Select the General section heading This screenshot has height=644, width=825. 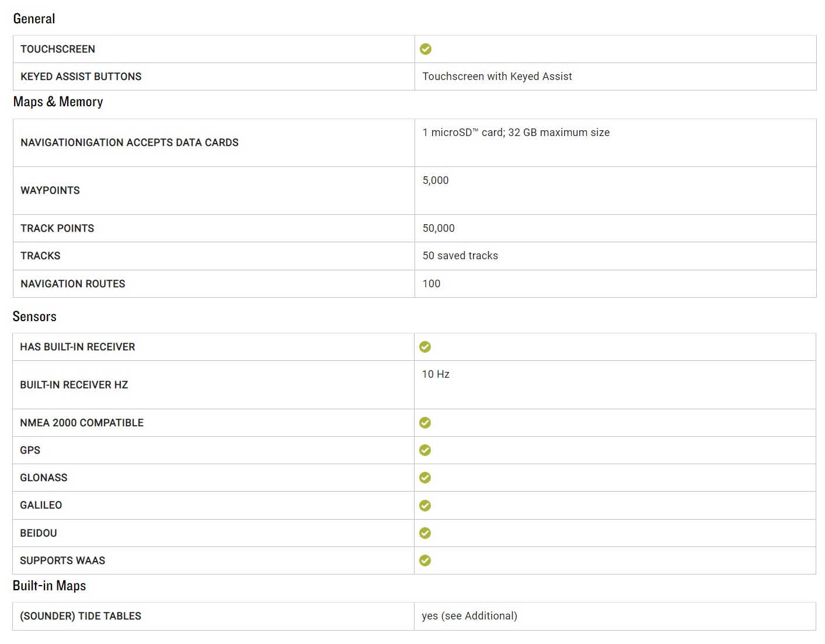[x=34, y=19]
